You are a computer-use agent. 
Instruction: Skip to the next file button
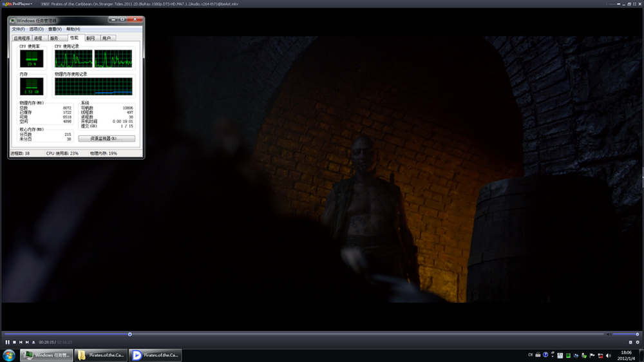coord(27,342)
